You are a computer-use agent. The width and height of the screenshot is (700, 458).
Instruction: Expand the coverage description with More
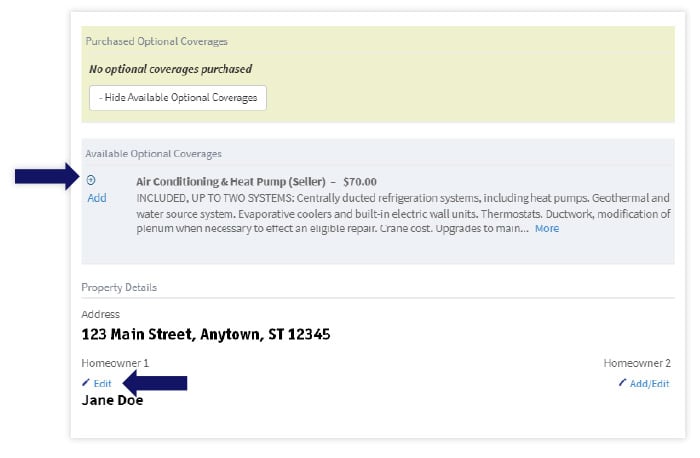coord(547,229)
